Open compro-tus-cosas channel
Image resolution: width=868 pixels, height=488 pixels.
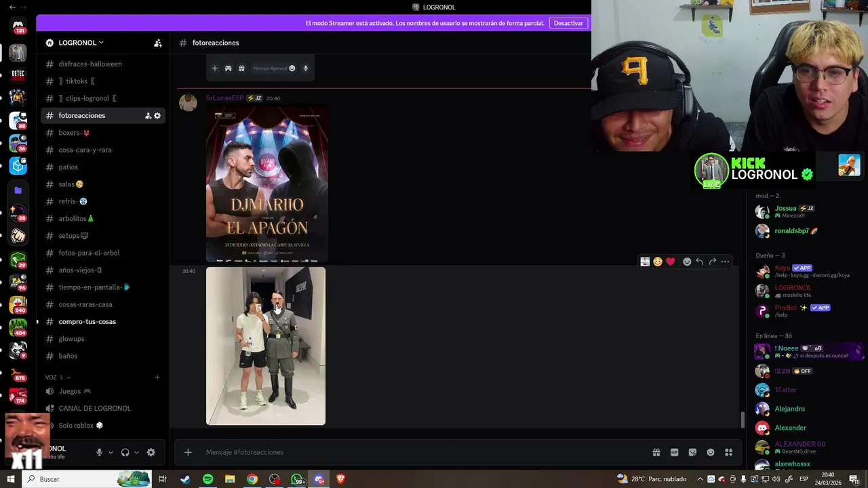(x=103, y=322)
